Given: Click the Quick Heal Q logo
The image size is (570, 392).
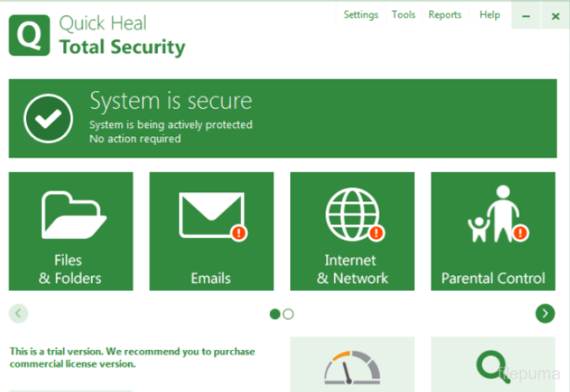Looking at the screenshot, I should click(x=30, y=35).
